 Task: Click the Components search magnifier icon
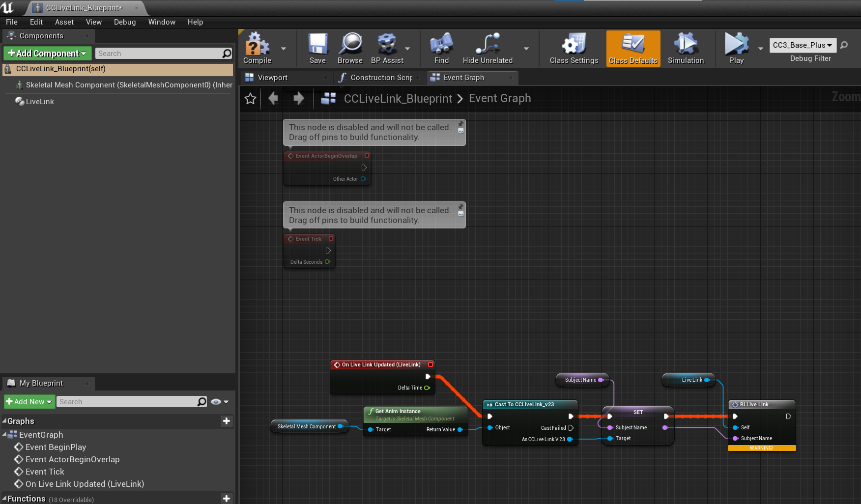[227, 54]
